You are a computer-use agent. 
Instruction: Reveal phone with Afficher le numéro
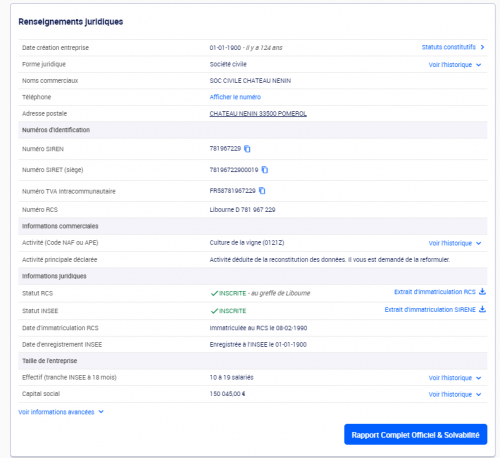(235, 97)
